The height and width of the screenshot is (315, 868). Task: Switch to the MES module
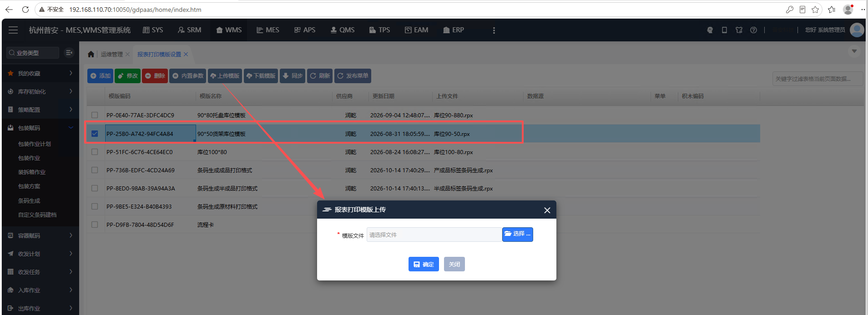(x=268, y=30)
